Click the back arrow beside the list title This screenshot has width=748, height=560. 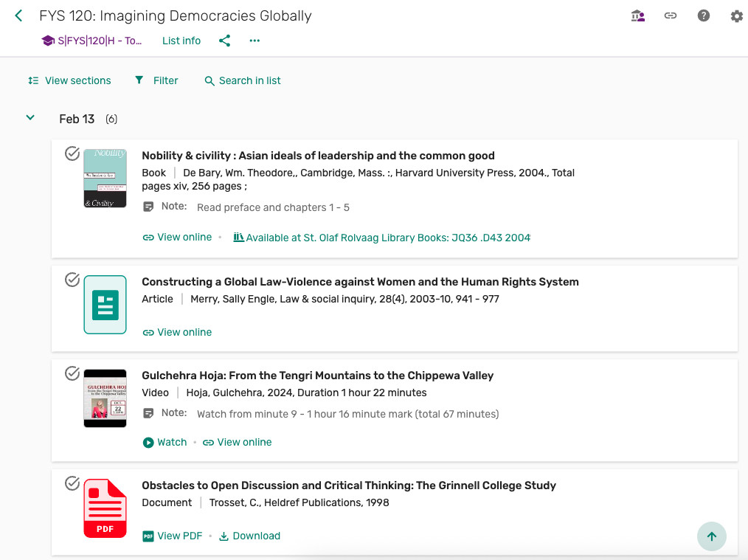pyautogui.click(x=19, y=15)
